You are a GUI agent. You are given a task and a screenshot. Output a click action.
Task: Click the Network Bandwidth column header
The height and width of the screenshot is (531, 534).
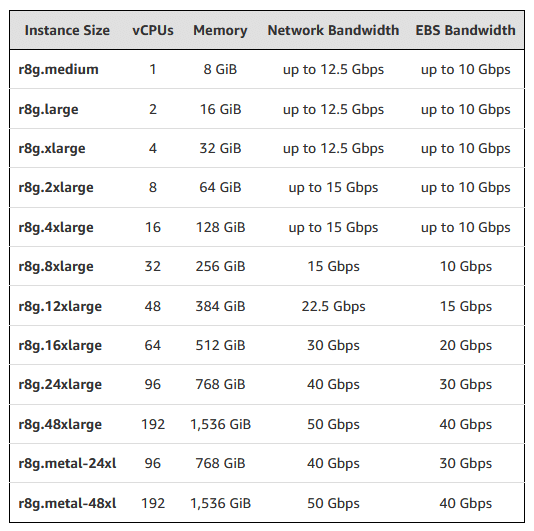333,30
